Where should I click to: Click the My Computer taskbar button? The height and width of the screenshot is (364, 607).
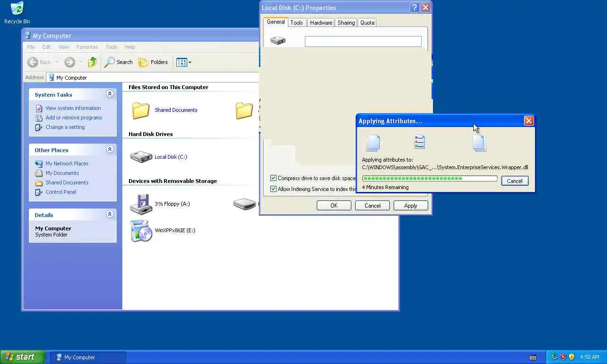pos(88,357)
